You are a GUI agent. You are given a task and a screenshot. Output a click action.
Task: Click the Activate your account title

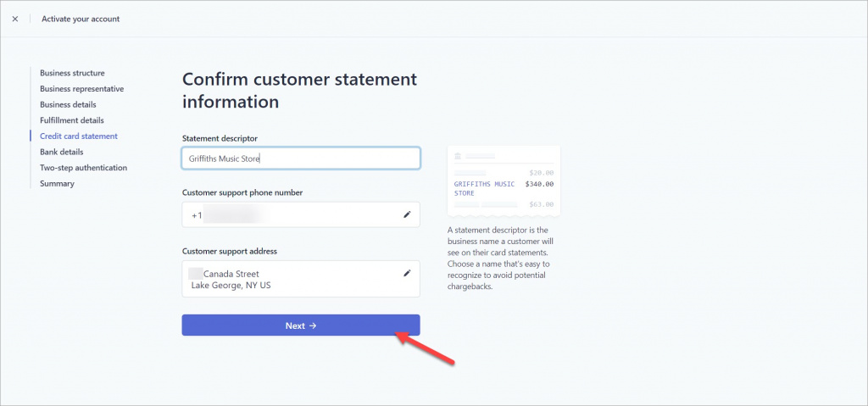tap(81, 19)
